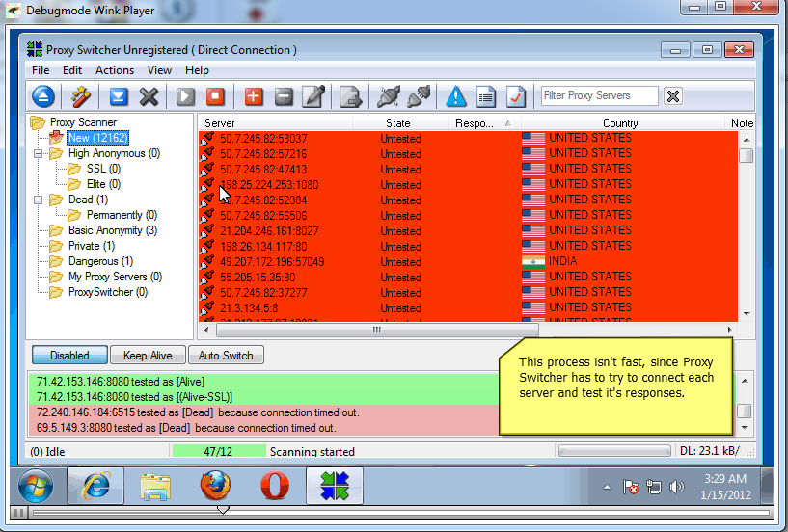Click the connect plug icon in toolbar
Viewport: 788px width, 532px height.
click(x=389, y=96)
